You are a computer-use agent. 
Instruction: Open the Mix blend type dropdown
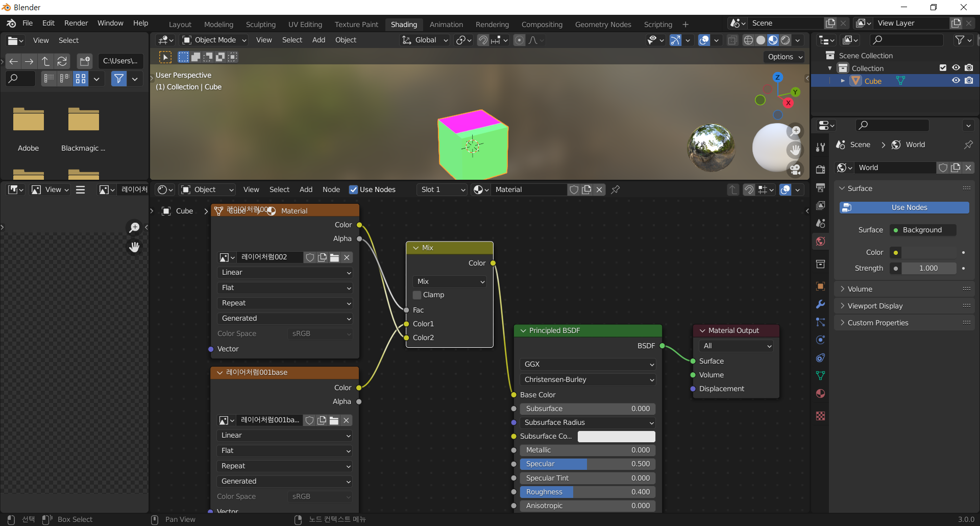pyautogui.click(x=449, y=281)
